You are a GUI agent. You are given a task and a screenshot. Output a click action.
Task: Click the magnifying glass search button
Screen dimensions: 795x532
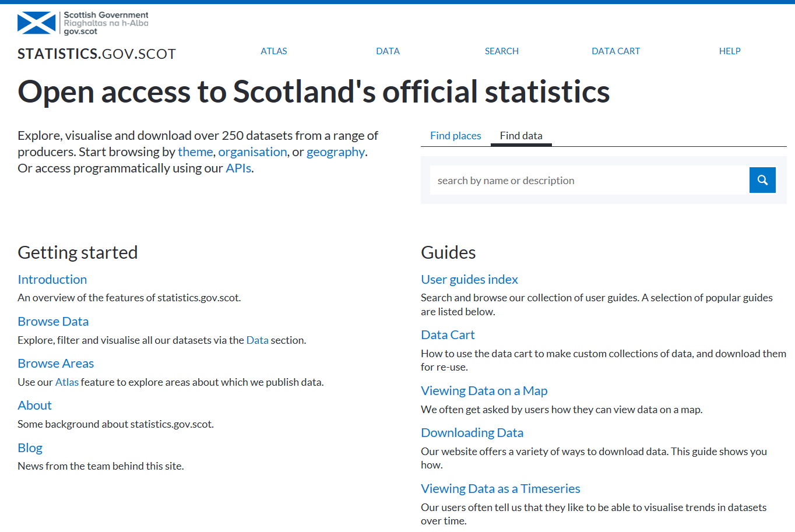click(x=762, y=180)
